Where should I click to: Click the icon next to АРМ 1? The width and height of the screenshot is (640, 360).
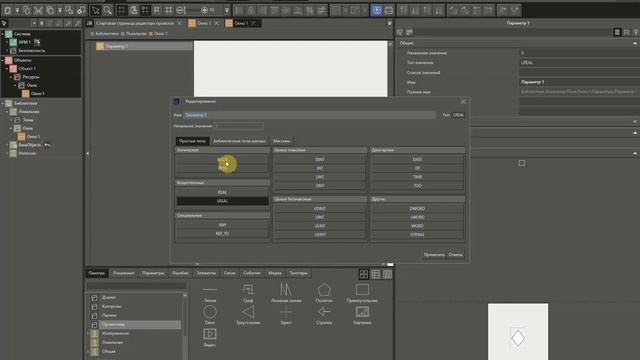click(37, 42)
